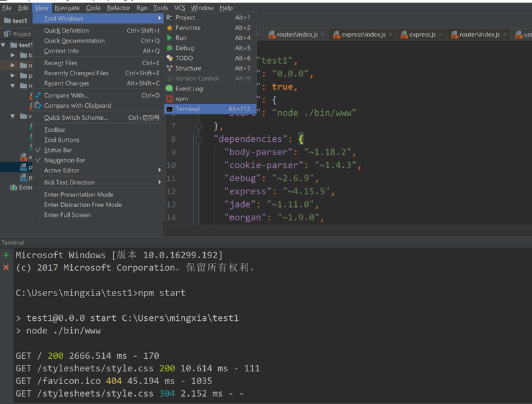Open the VCS menu
The height and width of the screenshot is (404, 532).
[180, 7]
